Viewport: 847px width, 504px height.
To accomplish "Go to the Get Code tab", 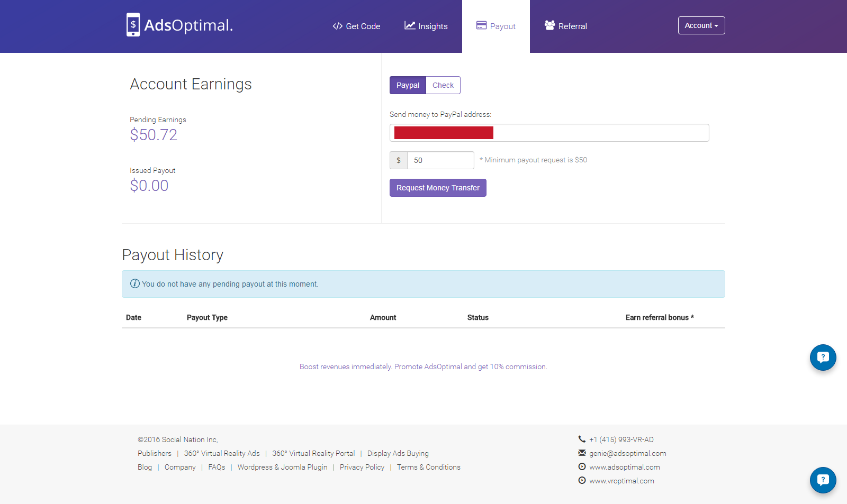I will pyautogui.click(x=356, y=26).
